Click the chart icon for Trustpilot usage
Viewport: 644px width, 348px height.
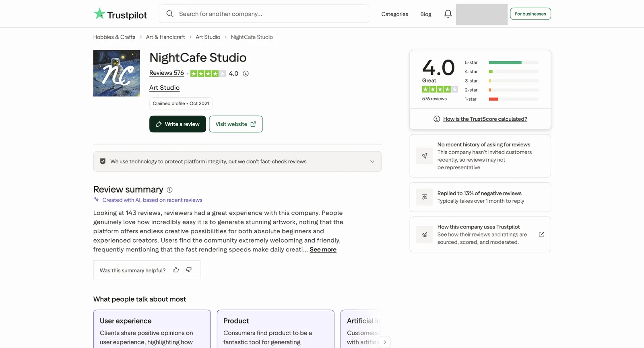click(424, 235)
